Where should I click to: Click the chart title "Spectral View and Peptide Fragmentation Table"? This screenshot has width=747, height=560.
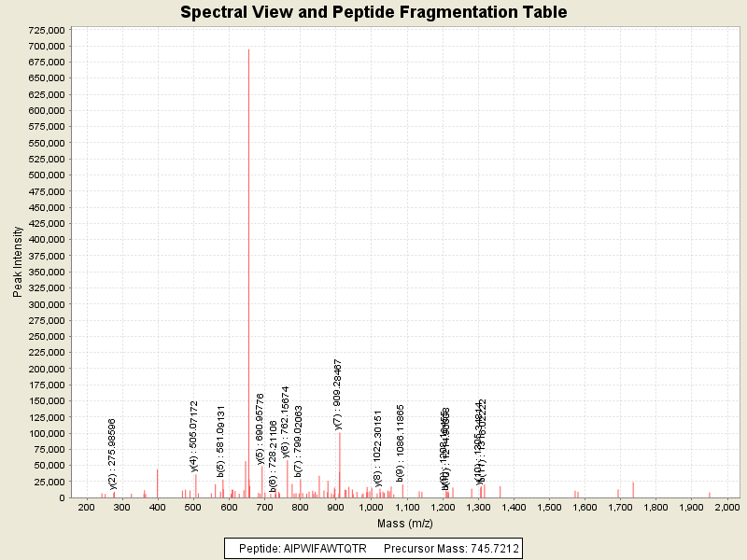373,12
